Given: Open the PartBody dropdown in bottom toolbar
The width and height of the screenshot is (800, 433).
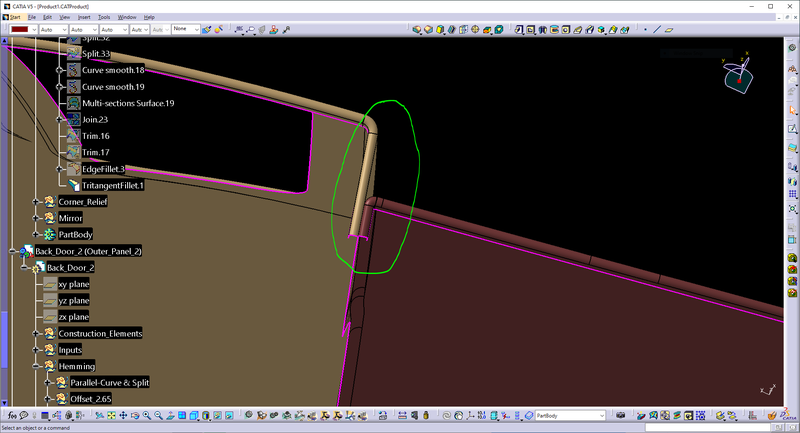Looking at the screenshot, I should (x=570, y=416).
